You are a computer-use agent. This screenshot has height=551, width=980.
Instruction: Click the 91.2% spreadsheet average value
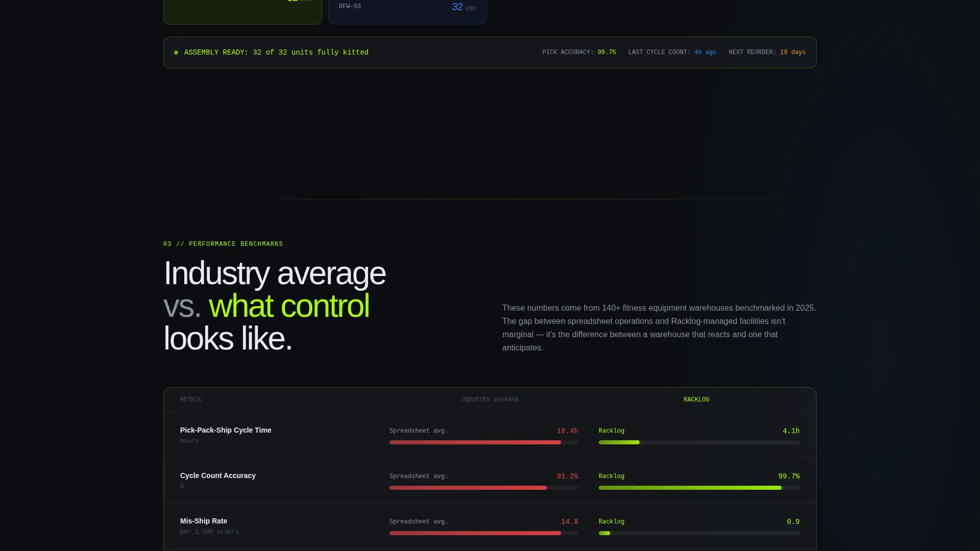pyautogui.click(x=567, y=477)
